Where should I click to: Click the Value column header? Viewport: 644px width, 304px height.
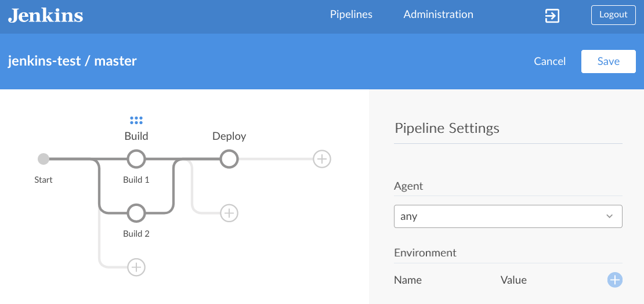click(513, 280)
